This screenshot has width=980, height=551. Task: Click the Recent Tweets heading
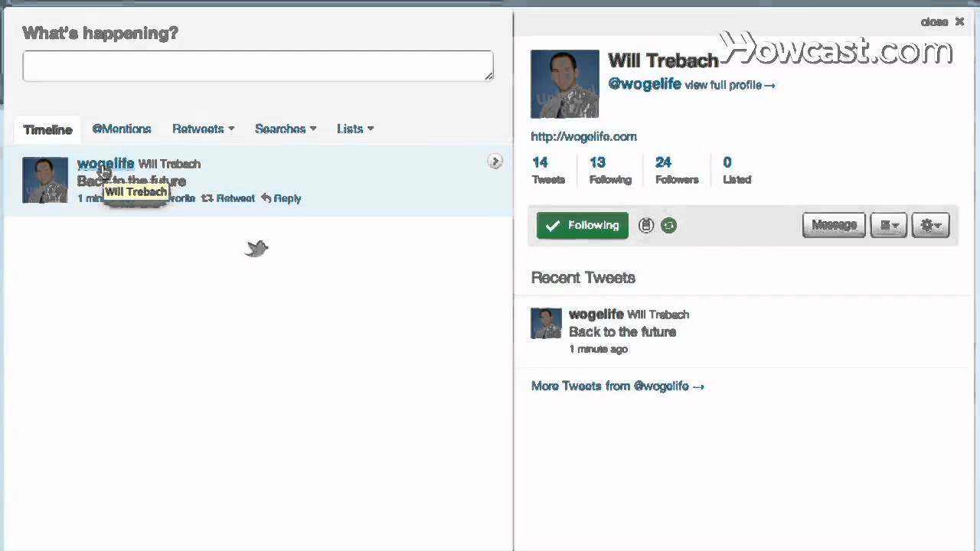(x=583, y=277)
